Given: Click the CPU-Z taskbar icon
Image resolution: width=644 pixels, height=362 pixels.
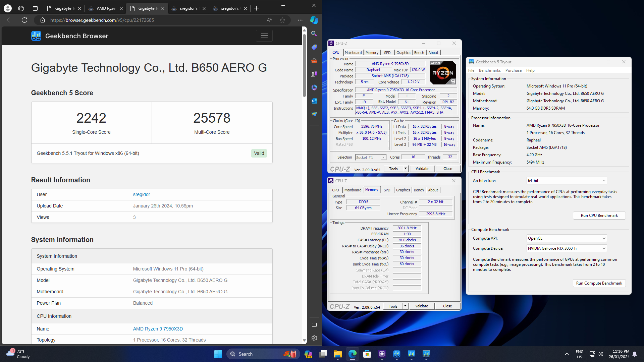Looking at the screenshot, I should pos(382,354).
